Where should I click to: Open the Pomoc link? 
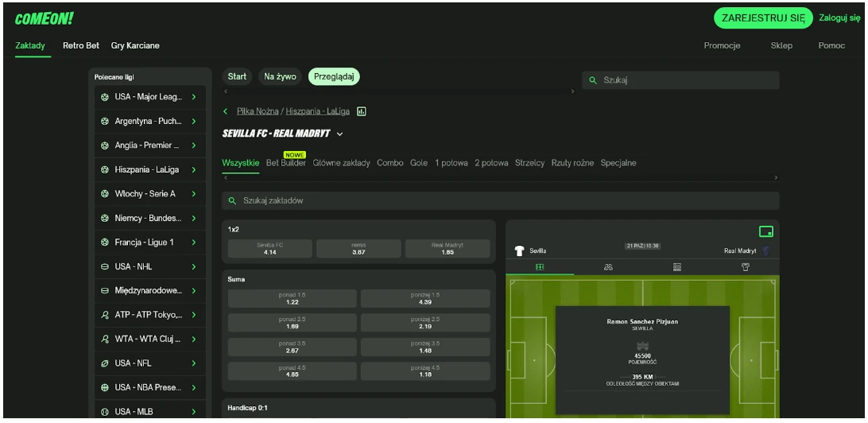[831, 45]
